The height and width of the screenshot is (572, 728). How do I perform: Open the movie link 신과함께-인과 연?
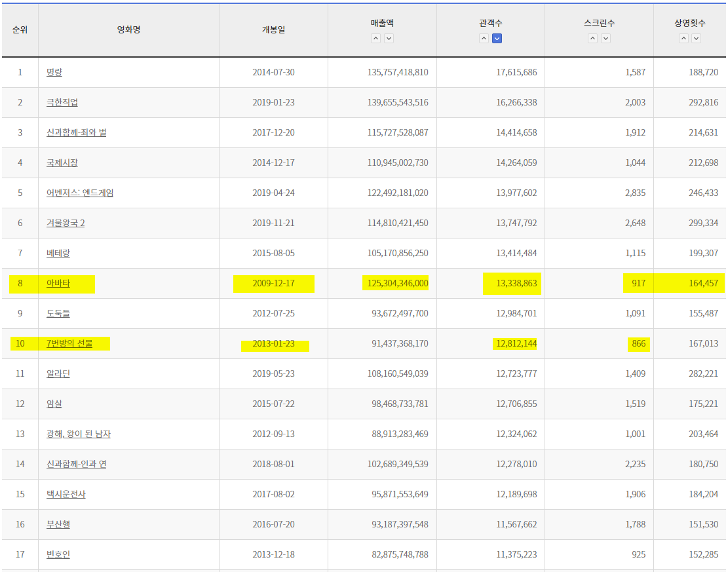coord(76,464)
